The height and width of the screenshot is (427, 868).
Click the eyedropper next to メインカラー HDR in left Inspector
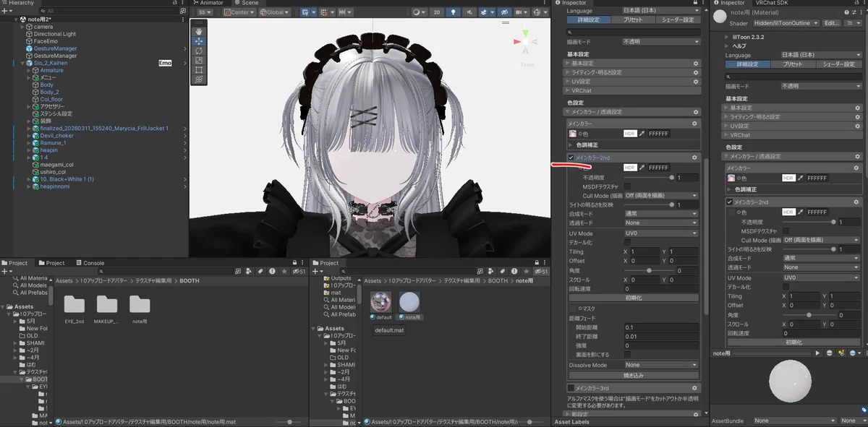tap(642, 134)
